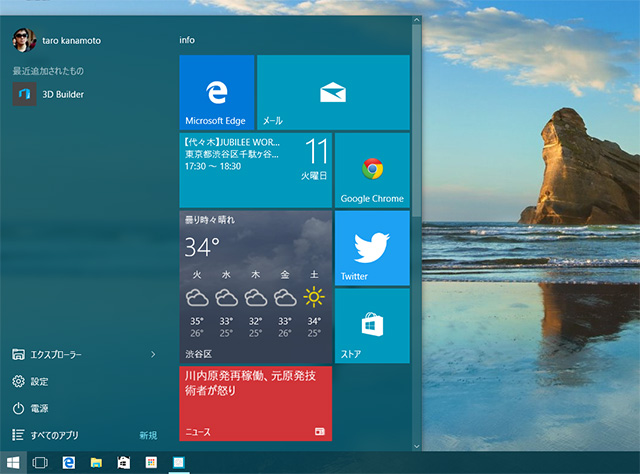Click the taro kanamoto account name
Image resolution: width=640 pixels, height=474 pixels.
(71, 40)
